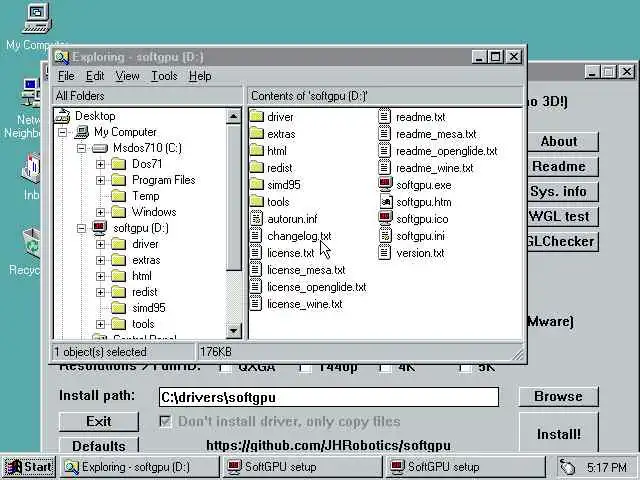Screen dimensions: 640x480
Task: Click the Defaults button
Action: pyautogui.click(x=99, y=446)
